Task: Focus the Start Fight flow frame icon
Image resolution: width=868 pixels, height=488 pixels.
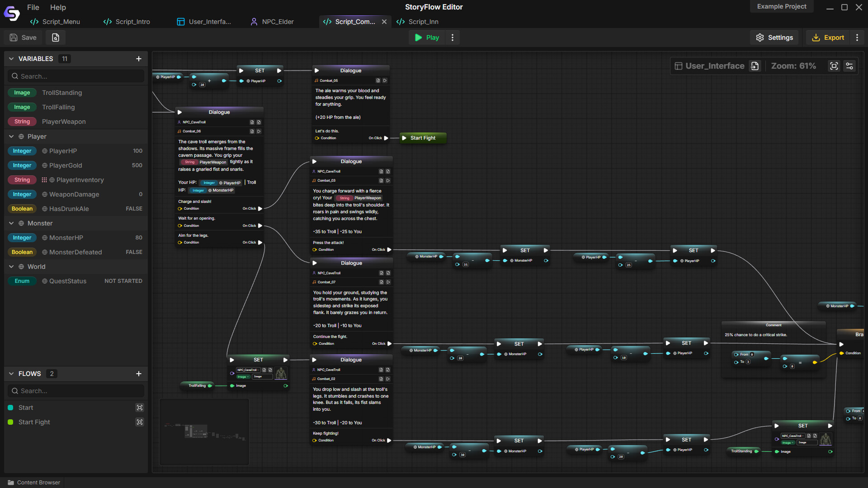Action: point(140,422)
